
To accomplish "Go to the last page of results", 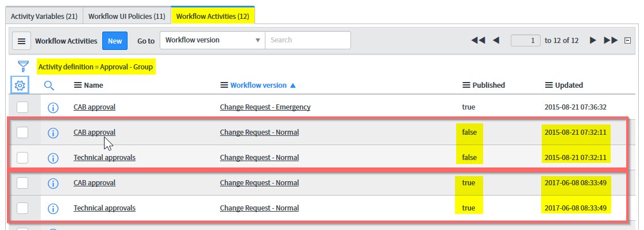I will (611, 40).
